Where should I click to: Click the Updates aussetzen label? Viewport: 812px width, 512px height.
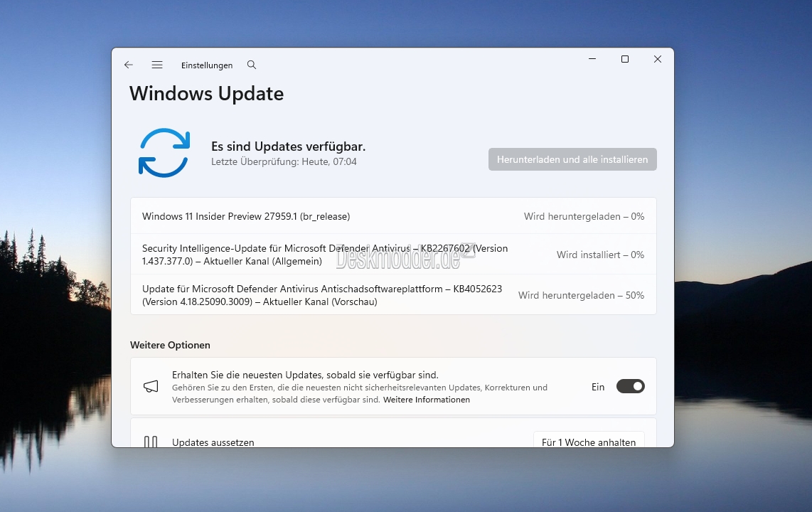click(x=213, y=442)
